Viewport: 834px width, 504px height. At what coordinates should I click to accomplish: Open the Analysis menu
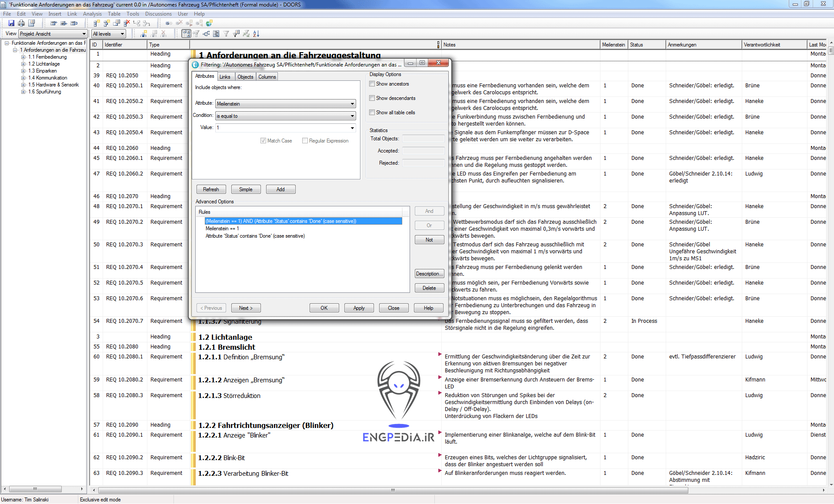click(x=92, y=14)
